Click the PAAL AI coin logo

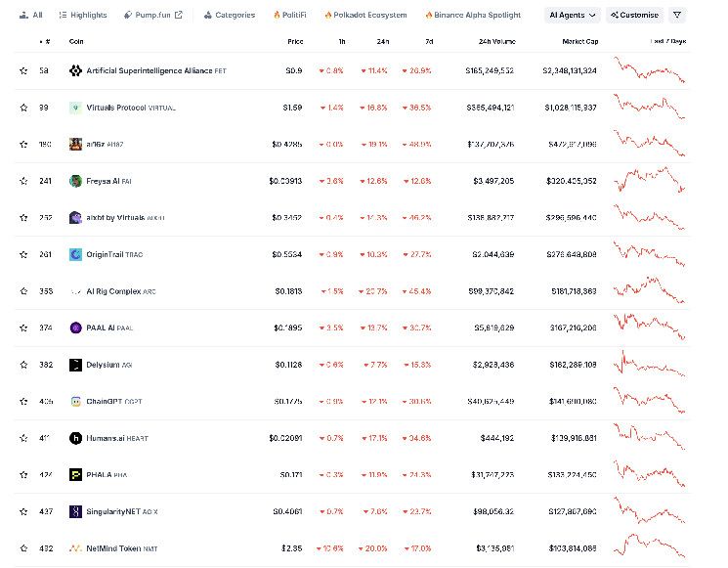pos(75,328)
